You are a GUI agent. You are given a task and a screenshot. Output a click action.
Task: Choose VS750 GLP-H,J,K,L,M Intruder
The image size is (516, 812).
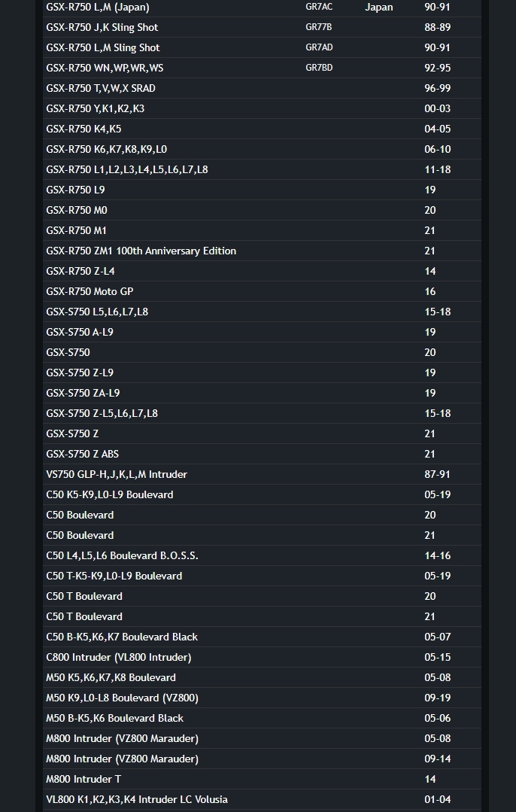(x=117, y=475)
